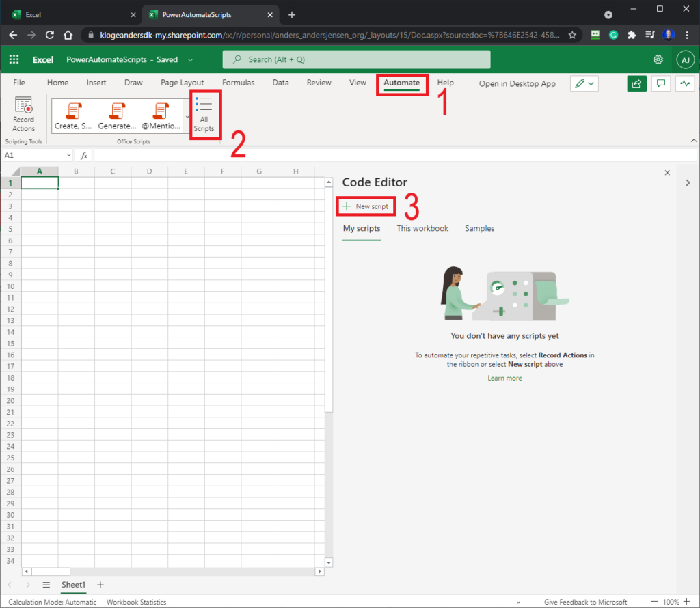Open the Samples tab in Code Editor
This screenshot has height=608, width=700.
click(479, 228)
